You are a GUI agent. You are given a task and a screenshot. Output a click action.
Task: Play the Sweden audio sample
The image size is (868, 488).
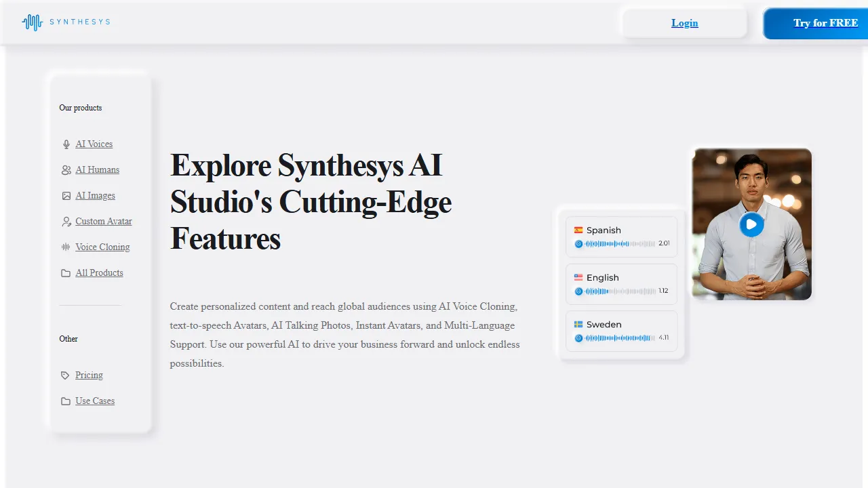(578, 338)
